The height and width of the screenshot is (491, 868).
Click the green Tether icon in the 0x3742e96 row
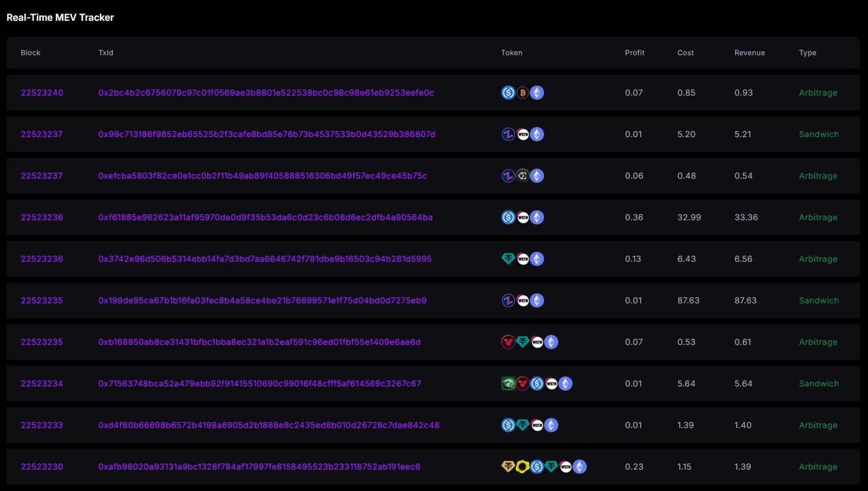click(x=508, y=259)
